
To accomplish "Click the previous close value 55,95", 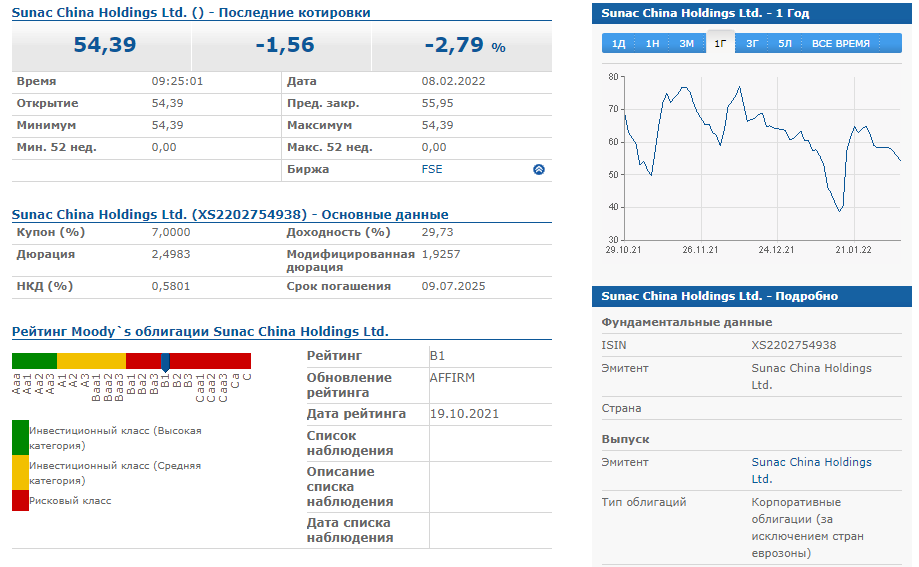I will click(437, 103).
